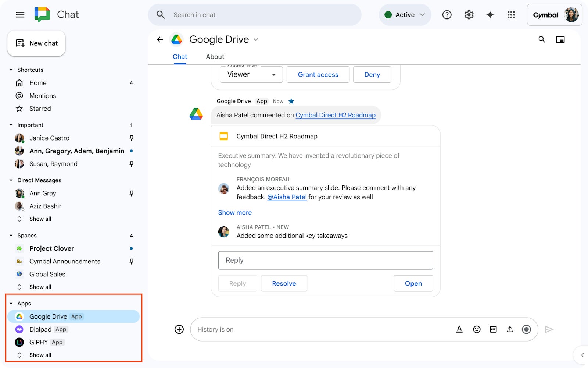Click Show more in comment thread

pos(235,212)
